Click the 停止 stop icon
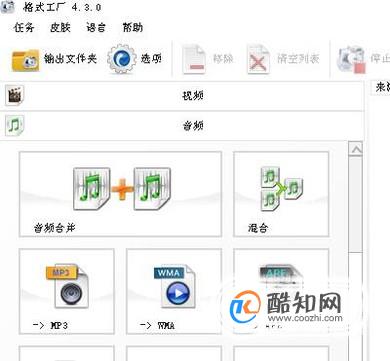 click(x=351, y=59)
